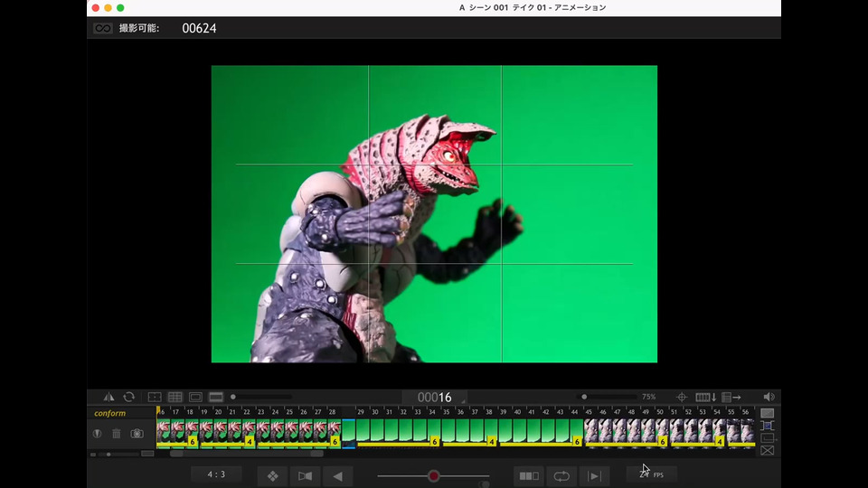Click the mask opacity slider knob
Screen dimensions: 868x488
[x=233, y=397]
